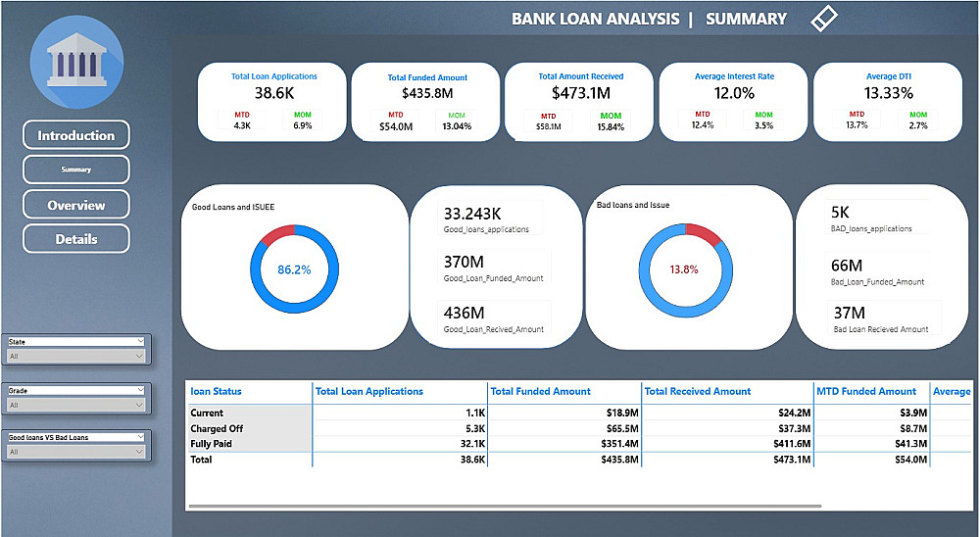980x537 pixels.
Task: Click the partially visible Average column header
Action: coord(952,391)
